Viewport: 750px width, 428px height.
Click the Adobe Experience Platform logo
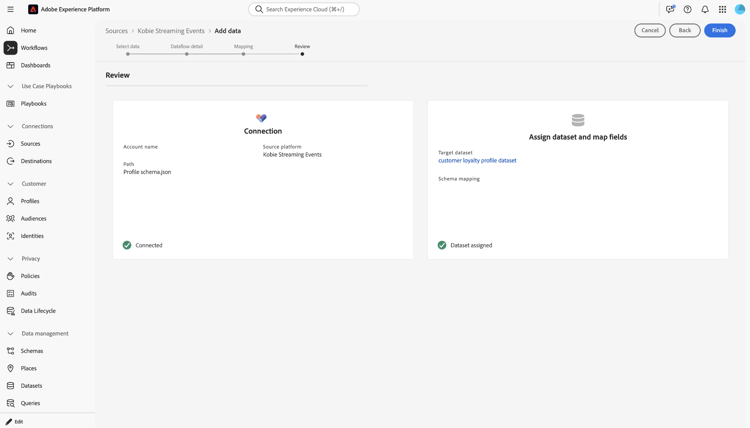click(33, 9)
